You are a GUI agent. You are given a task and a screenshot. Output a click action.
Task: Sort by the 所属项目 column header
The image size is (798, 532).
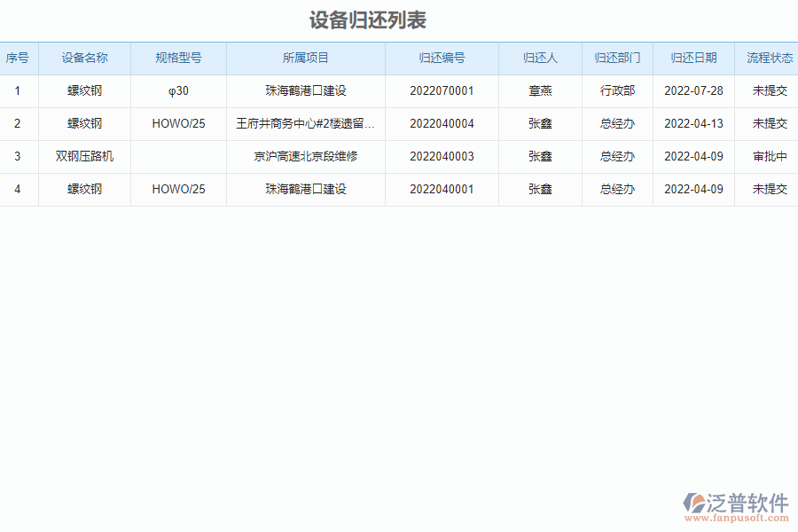[305, 58]
